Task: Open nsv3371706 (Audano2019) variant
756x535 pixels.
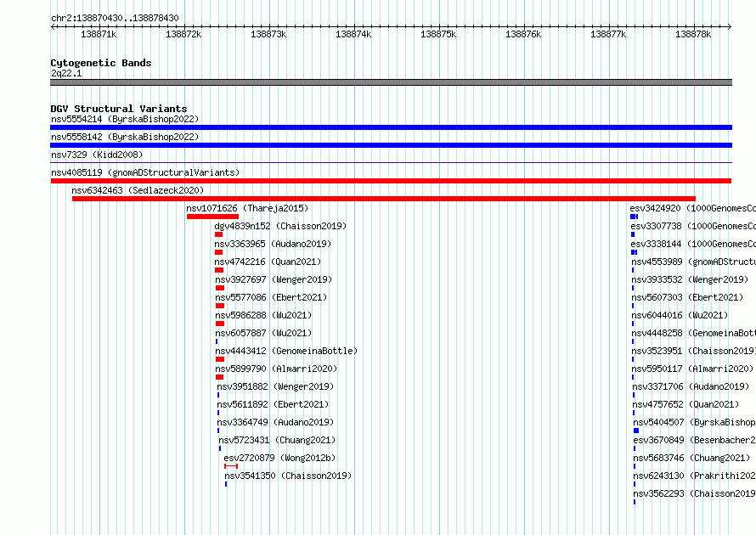Action: pyautogui.click(x=691, y=386)
